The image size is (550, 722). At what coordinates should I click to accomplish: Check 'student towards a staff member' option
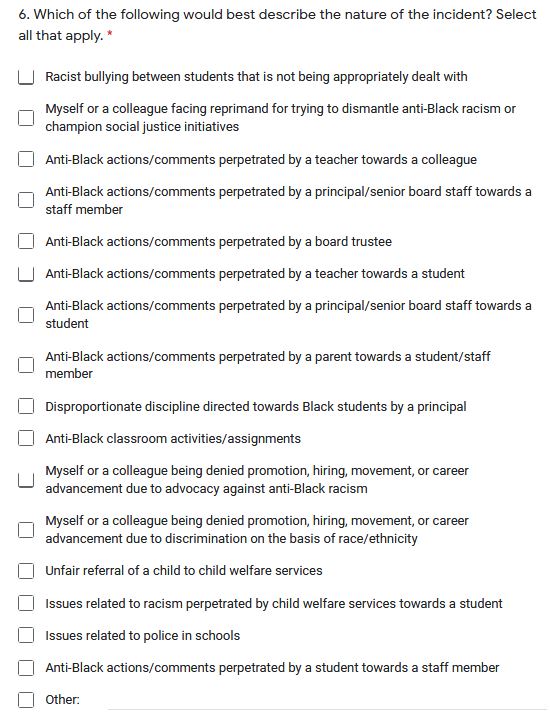tap(26, 668)
